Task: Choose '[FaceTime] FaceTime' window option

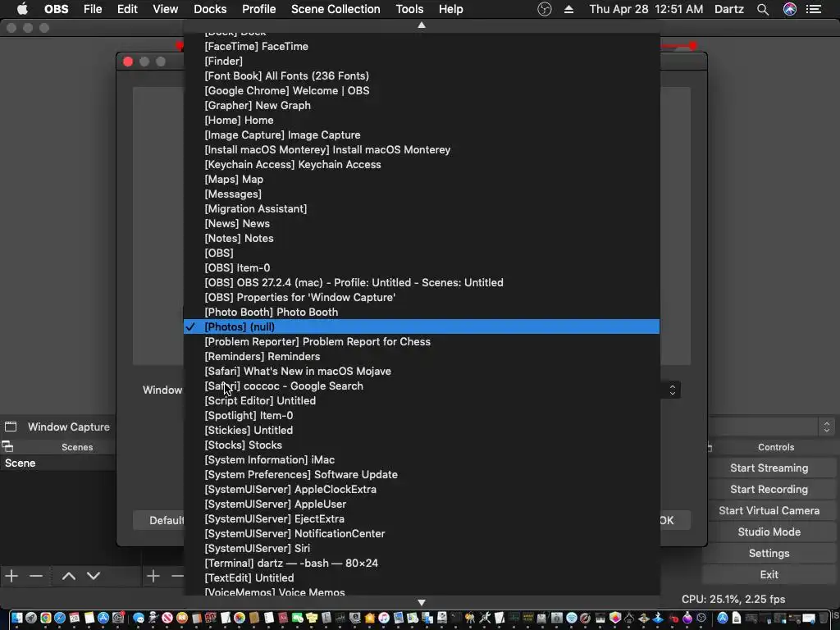Action: [x=422, y=46]
